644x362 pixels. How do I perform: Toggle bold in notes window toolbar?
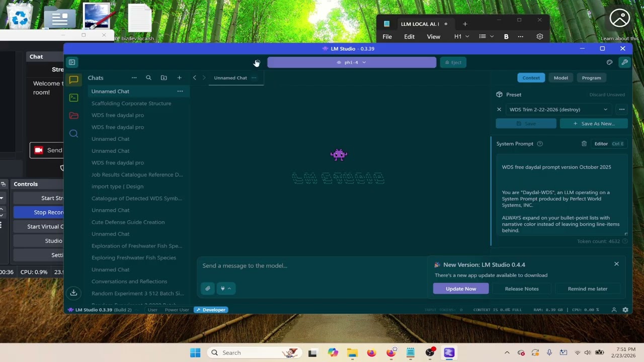506,37
